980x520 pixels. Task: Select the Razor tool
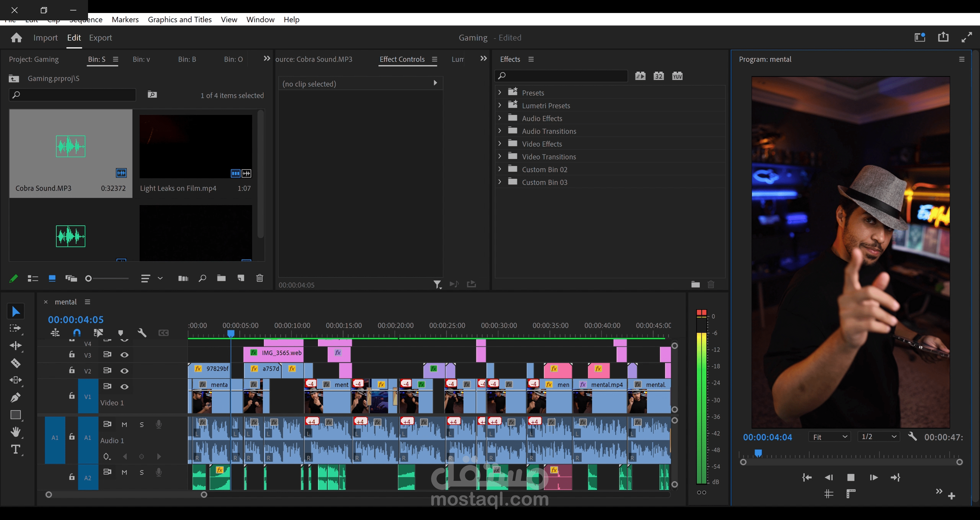click(x=16, y=363)
